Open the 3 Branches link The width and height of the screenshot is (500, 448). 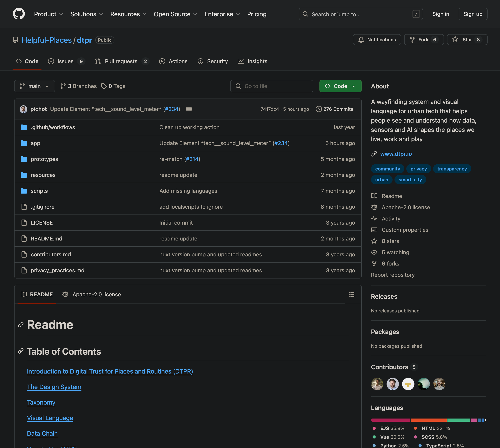coord(79,86)
